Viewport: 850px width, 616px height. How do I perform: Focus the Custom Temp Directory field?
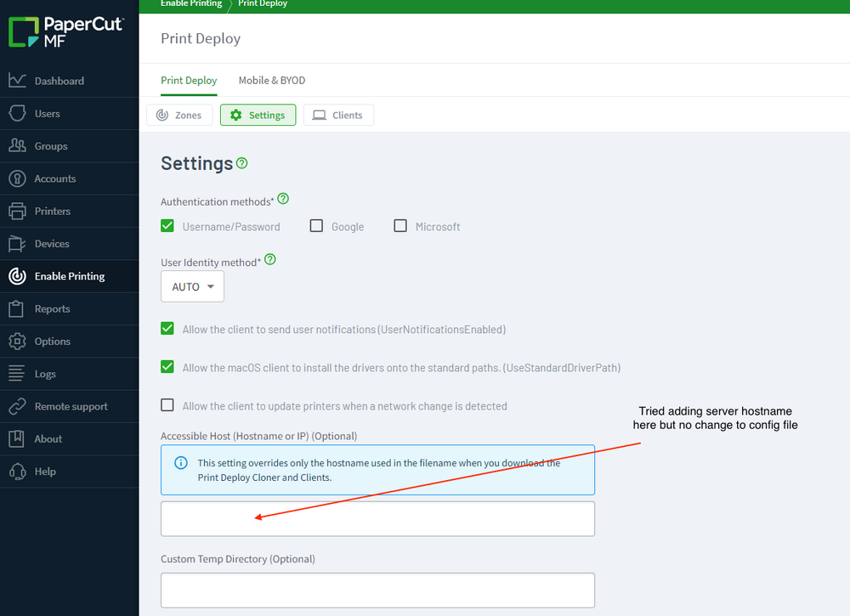(378, 591)
